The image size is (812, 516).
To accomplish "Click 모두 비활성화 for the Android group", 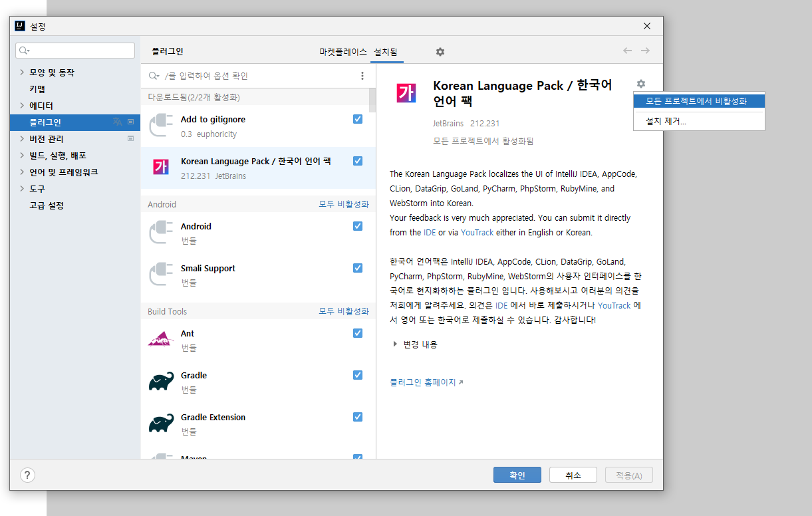I will pos(344,204).
